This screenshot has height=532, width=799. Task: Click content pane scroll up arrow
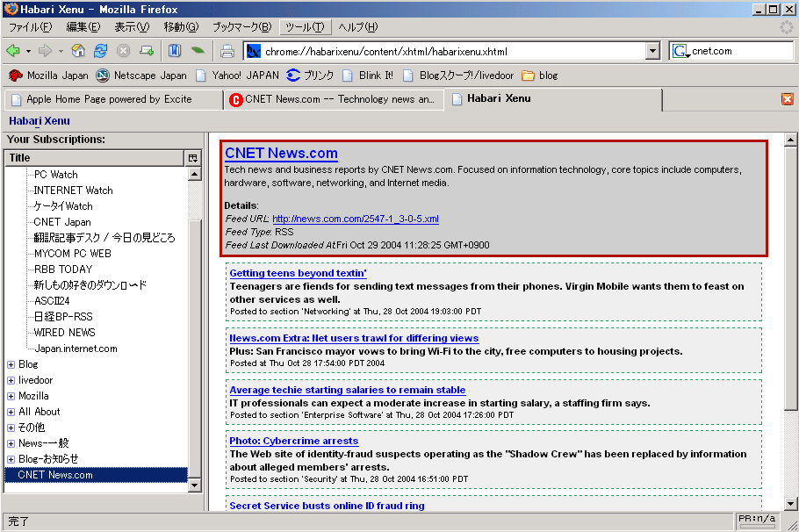[790, 139]
